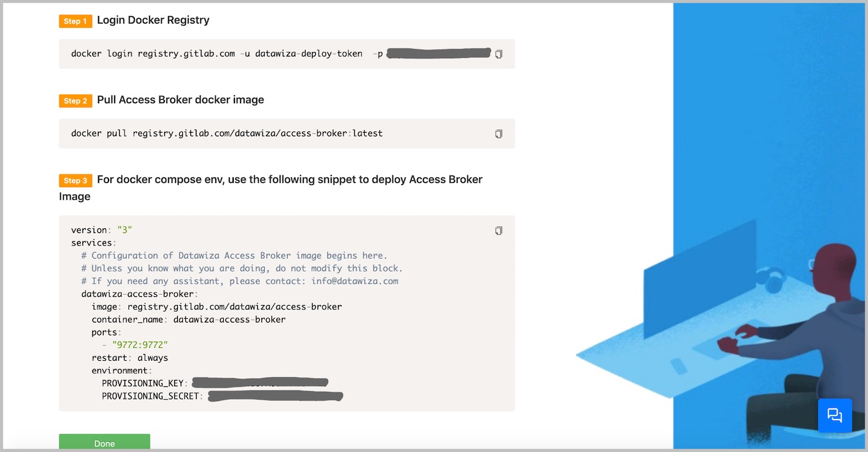Viewport: 868px width, 452px height.
Task: Click the Step 2 orange badge
Action: tap(76, 100)
